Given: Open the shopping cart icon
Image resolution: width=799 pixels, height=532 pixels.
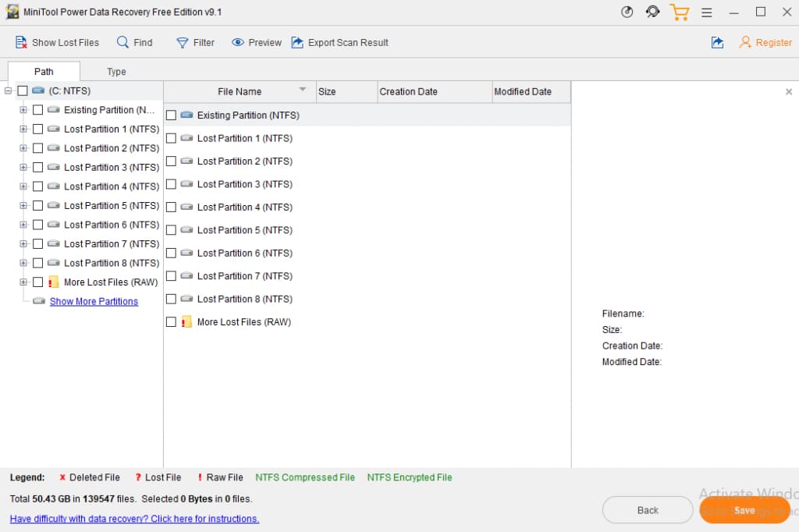Looking at the screenshot, I should tap(680, 12).
